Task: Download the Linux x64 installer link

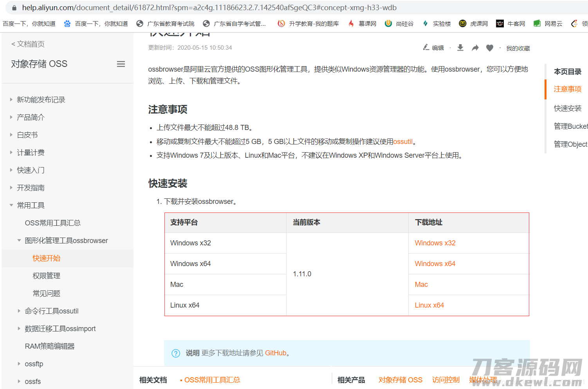Action: pyautogui.click(x=429, y=305)
